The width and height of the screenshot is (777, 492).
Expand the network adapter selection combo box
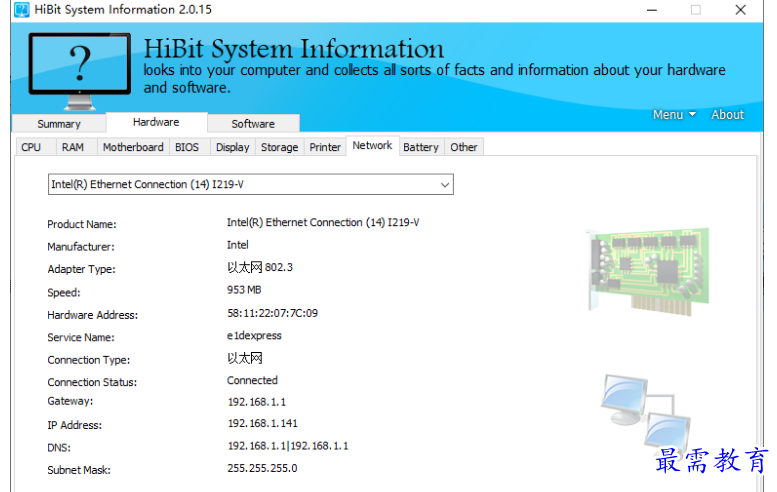251,185
